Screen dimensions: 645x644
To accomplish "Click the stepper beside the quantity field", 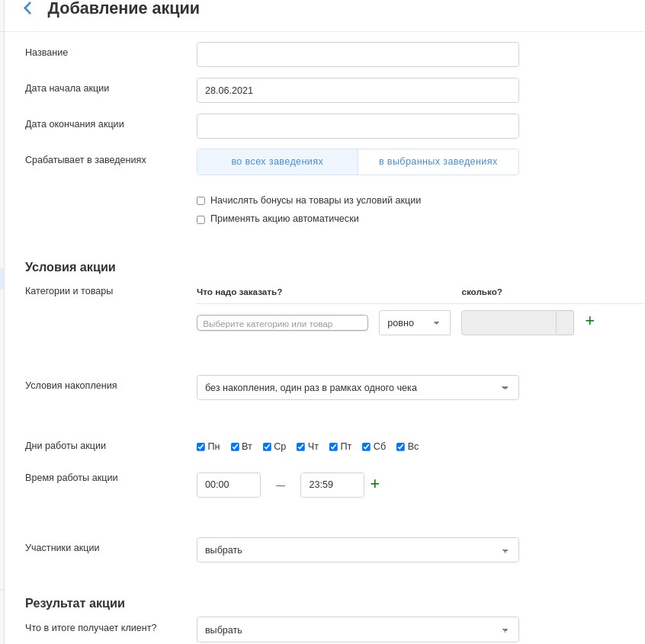I will tap(565, 323).
